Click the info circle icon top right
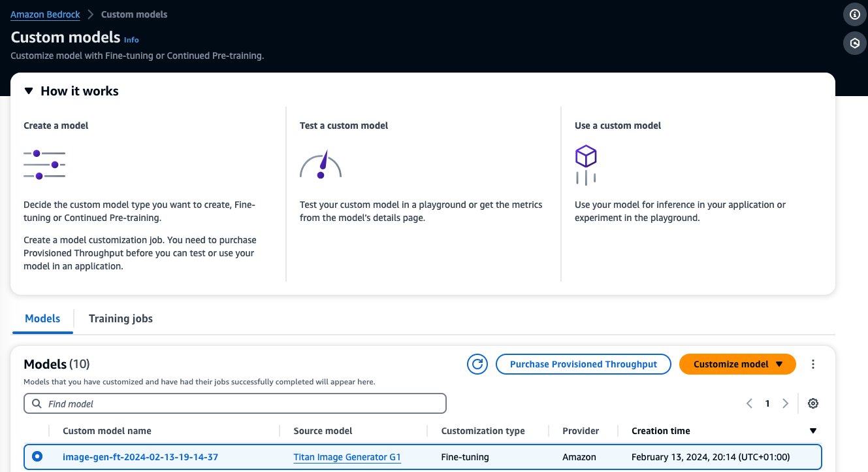 [854, 14]
